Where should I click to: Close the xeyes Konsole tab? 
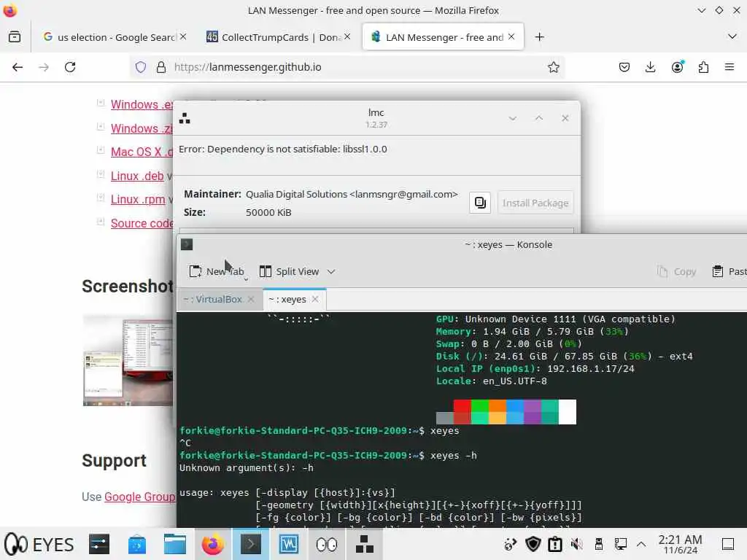[x=315, y=299]
